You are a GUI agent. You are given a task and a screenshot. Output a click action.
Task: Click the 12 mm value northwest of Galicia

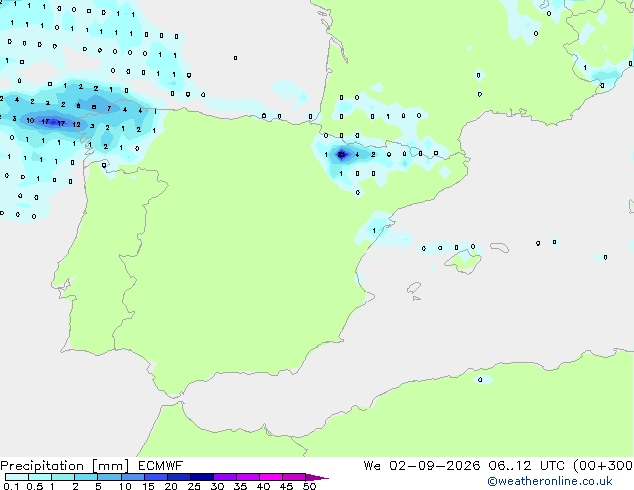[76, 125]
